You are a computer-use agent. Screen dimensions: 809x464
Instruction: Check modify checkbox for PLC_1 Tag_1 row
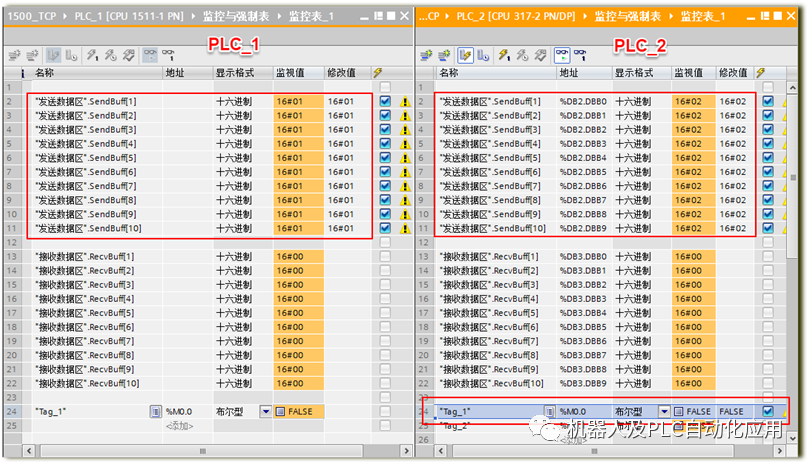pos(385,411)
